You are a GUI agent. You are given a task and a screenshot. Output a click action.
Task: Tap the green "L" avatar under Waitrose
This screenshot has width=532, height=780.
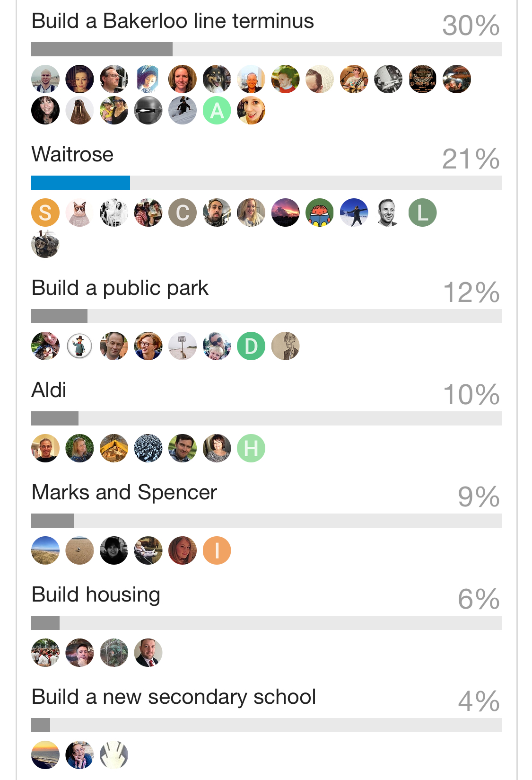click(422, 213)
